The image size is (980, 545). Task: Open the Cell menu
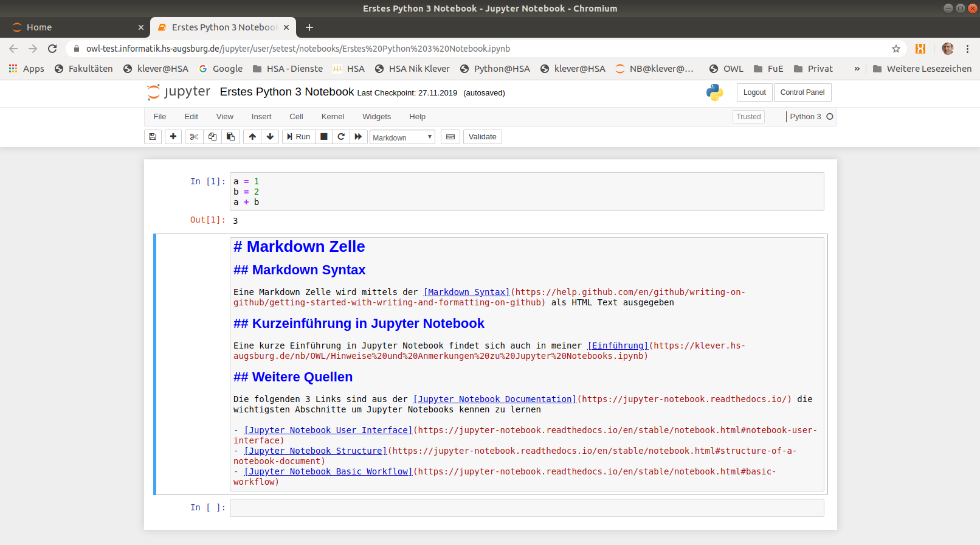297,117
